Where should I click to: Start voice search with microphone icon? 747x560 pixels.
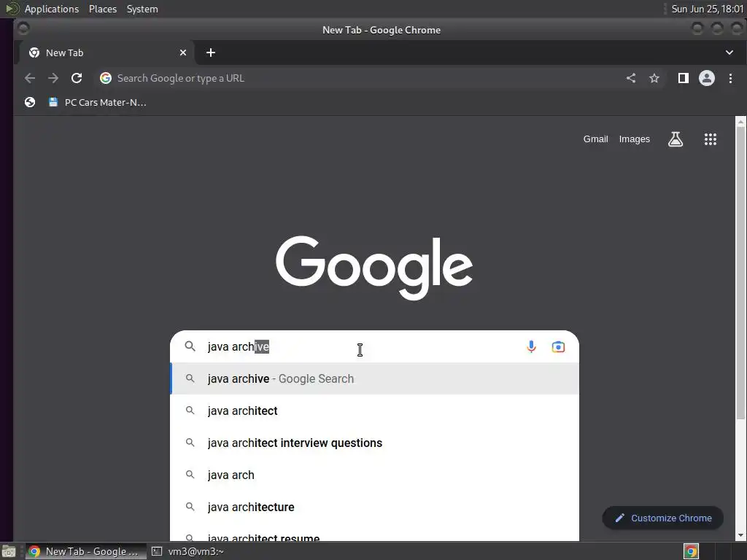click(531, 346)
